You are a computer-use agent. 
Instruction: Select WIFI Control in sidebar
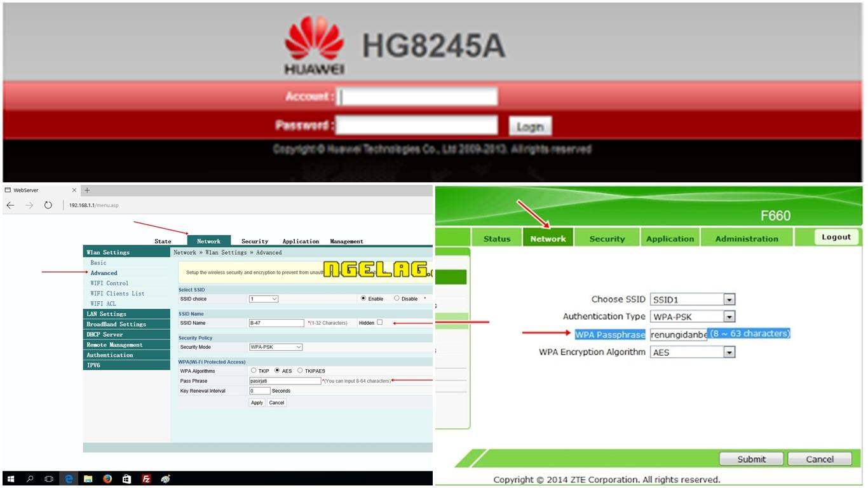click(x=109, y=283)
